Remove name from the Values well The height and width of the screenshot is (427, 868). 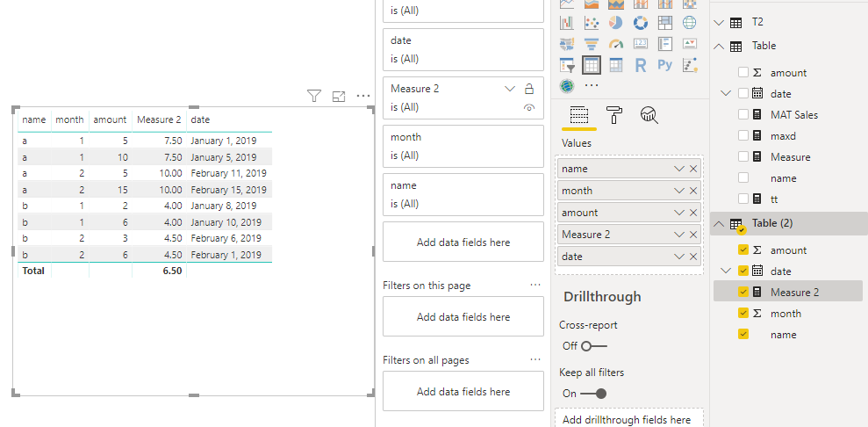point(693,169)
